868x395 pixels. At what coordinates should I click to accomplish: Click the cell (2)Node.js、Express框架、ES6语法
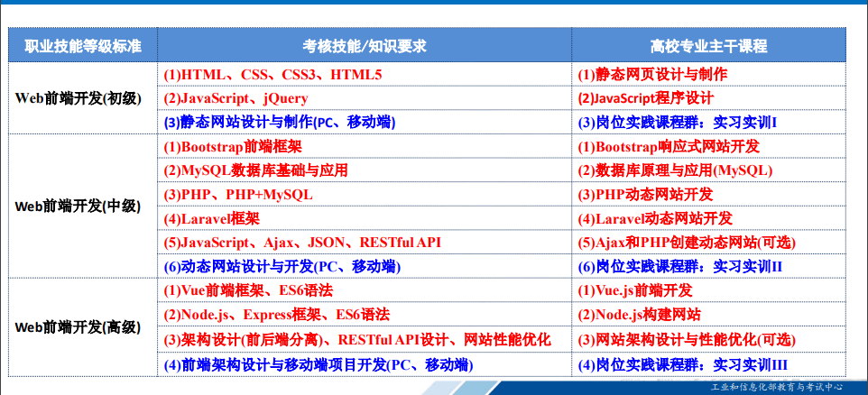pos(365,315)
